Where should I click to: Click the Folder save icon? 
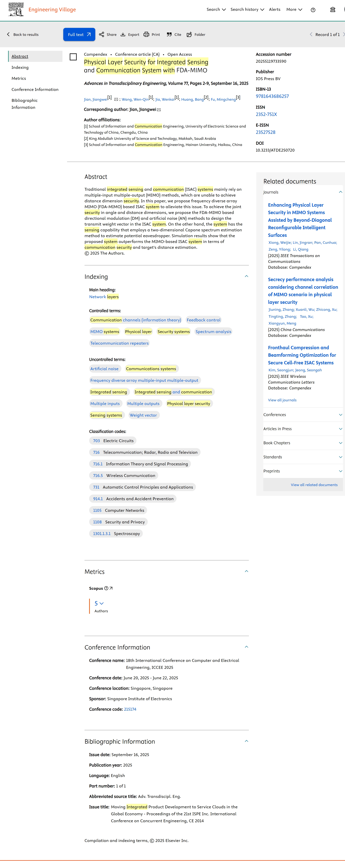click(189, 34)
